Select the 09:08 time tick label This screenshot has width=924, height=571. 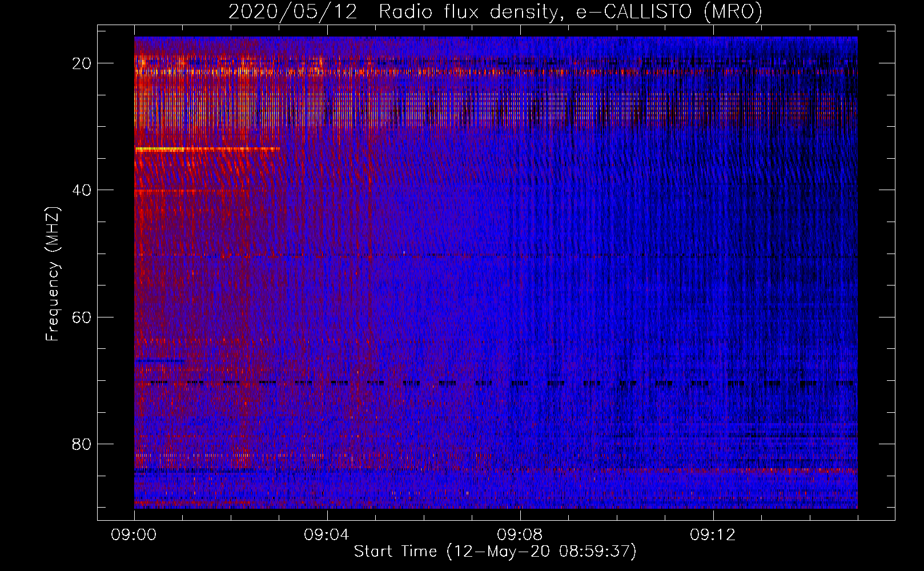tap(520, 535)
